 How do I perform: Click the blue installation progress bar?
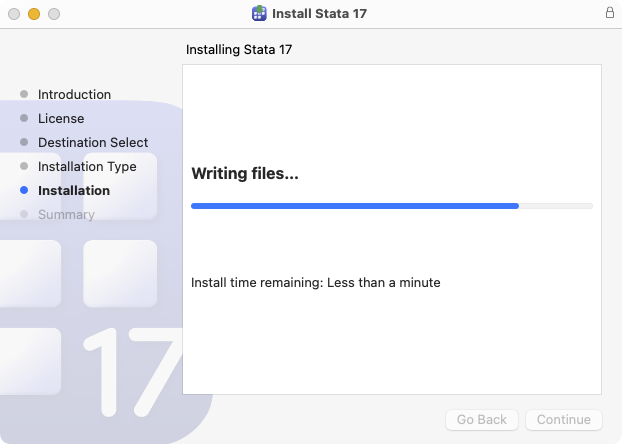point(355,205)
